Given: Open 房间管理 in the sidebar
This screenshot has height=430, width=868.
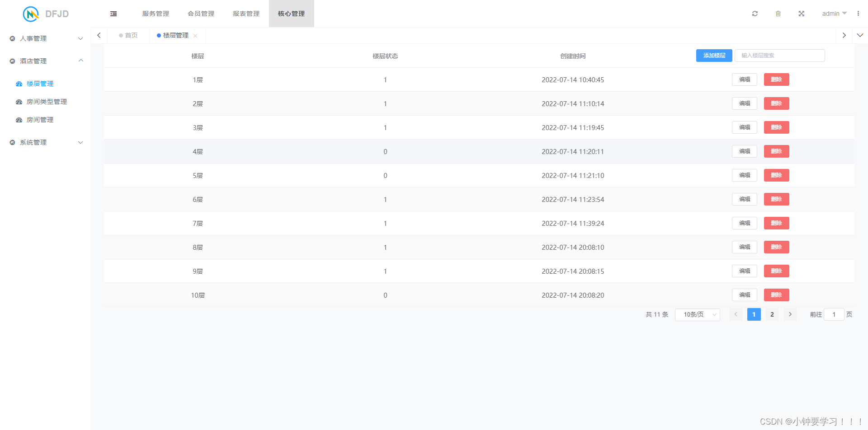Looking at the screenshot, I should [40, 120].
